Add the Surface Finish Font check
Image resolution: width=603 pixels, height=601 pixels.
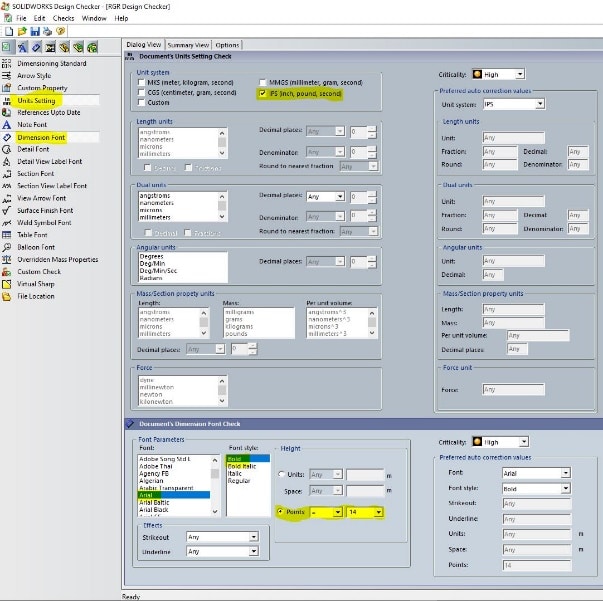(45, 211)
